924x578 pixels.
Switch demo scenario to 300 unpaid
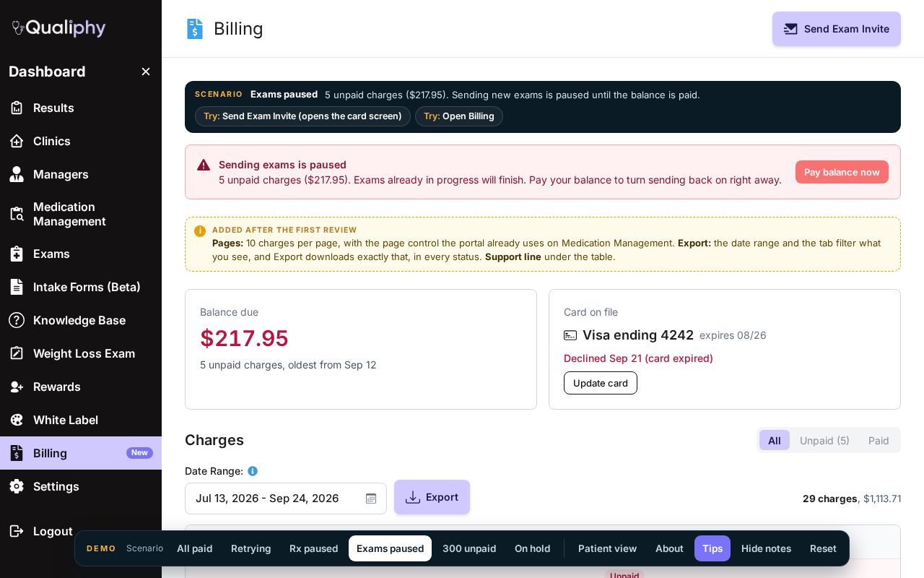click(469, 548)
